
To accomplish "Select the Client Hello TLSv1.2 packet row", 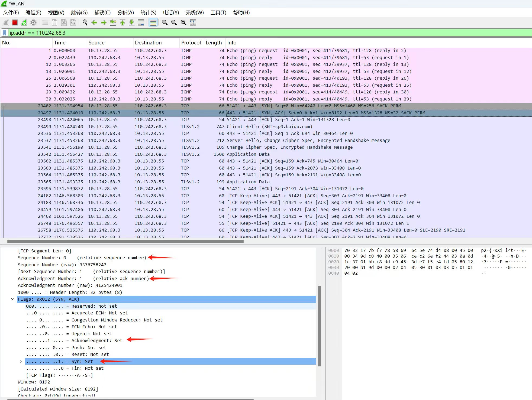I will [x=269, y=126].
